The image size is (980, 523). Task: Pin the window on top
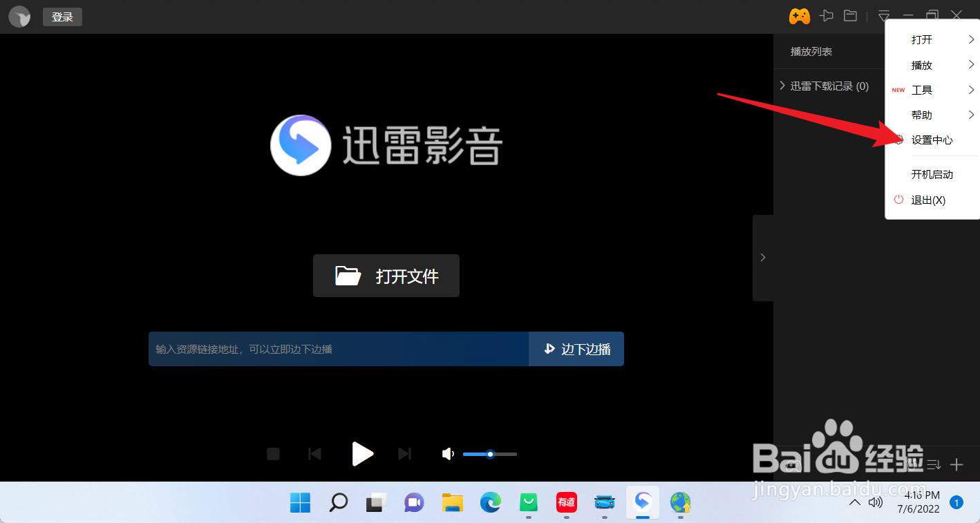click(827, 16)
